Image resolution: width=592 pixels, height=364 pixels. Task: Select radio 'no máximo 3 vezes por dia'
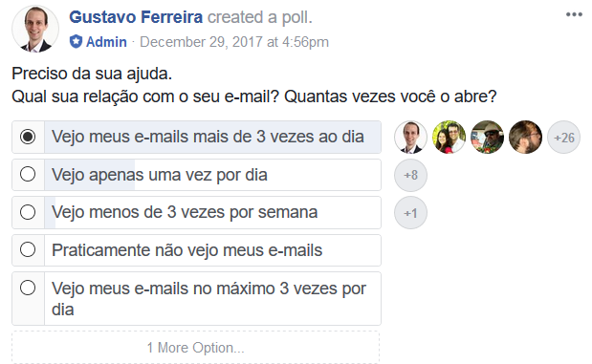point(28,288)
